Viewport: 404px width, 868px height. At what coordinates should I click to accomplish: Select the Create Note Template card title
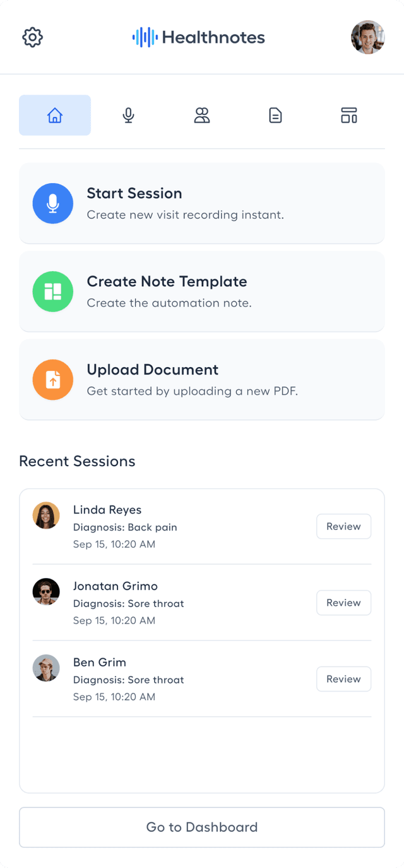point(167,282)
